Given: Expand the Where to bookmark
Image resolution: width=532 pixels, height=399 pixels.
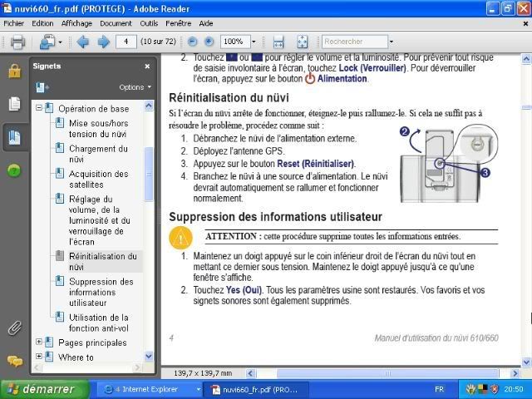Looking at the screenshot, I should pyautogui.click(x=39, y=357).
